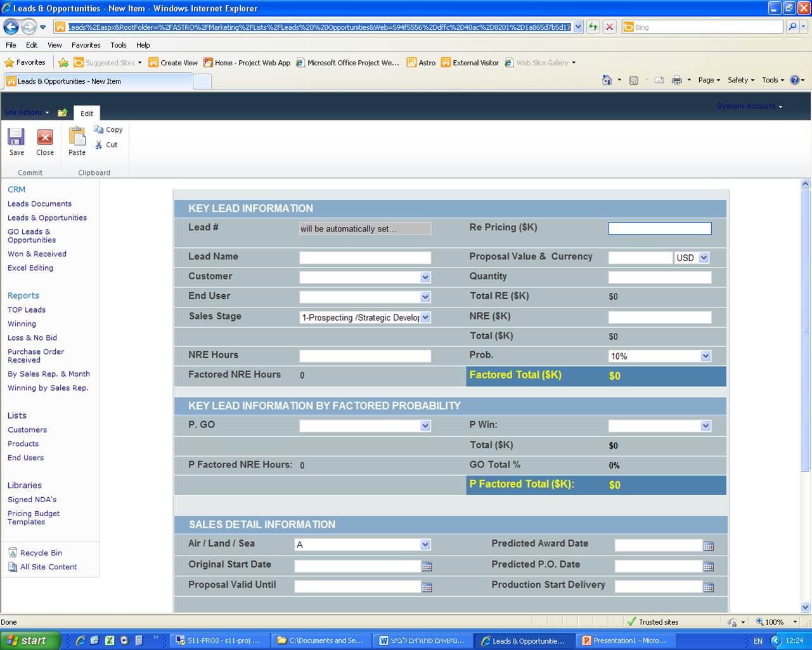Click the Stop loading X icon
Screen dimensions: 812x650
(609, 27)
